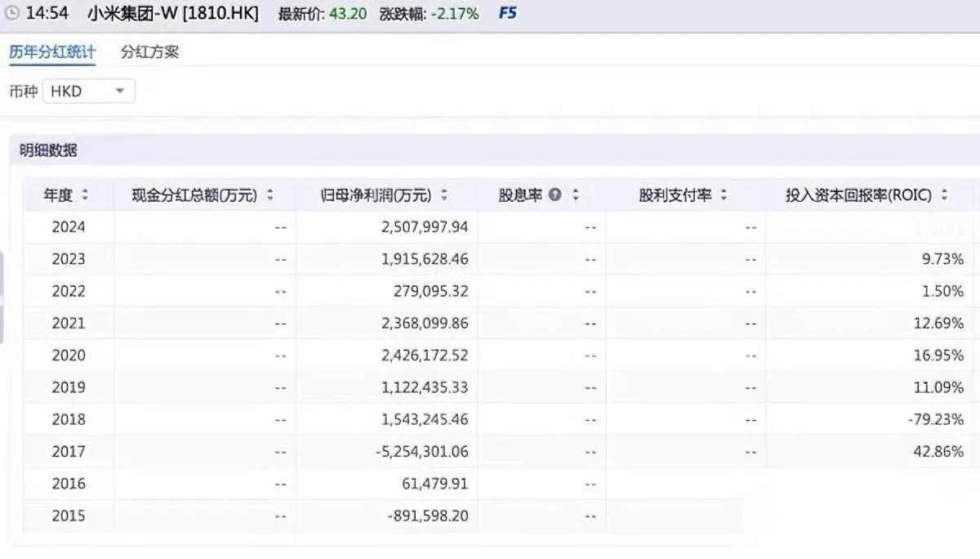Sort by 归母净利润 column arrows
This screenshot has height=559, width=980.
(x=443, y=195)
